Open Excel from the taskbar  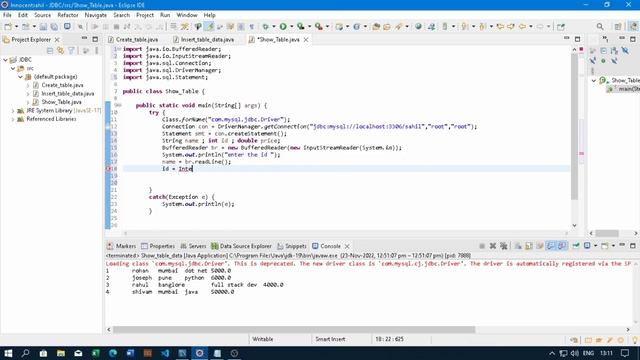96,353
